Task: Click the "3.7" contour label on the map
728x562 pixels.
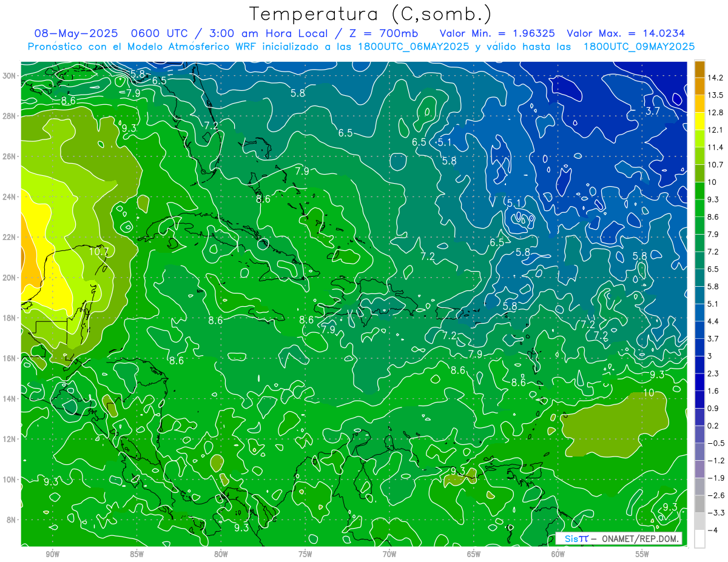Action: coord(652,111)
